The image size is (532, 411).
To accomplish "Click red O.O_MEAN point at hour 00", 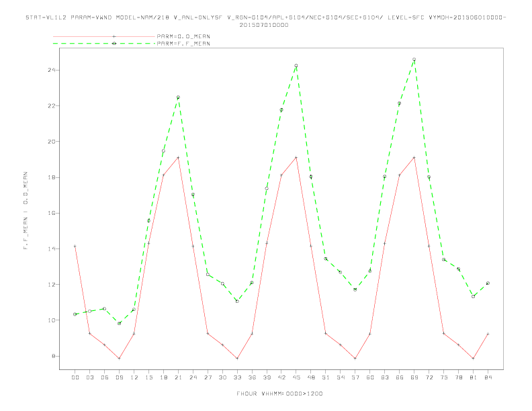I will point(75,246).
